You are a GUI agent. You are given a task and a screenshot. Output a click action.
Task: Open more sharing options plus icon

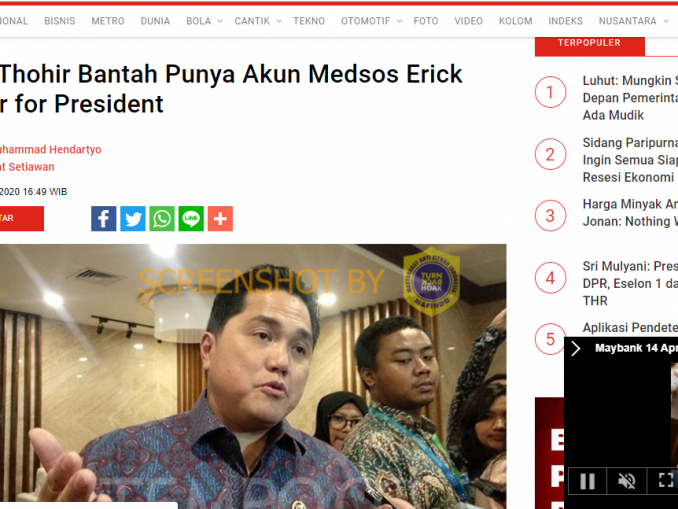coord(220,219)
